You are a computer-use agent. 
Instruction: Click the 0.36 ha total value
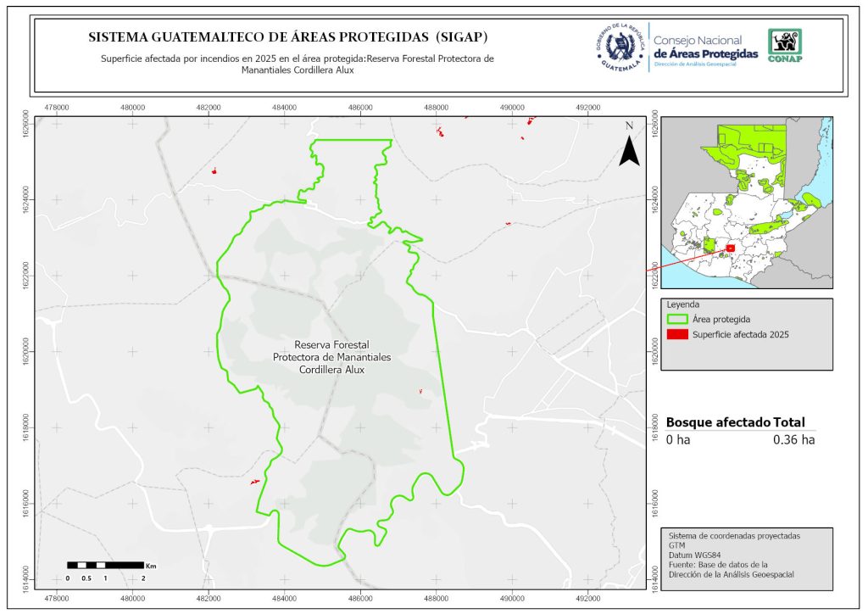tap(793, 439)
